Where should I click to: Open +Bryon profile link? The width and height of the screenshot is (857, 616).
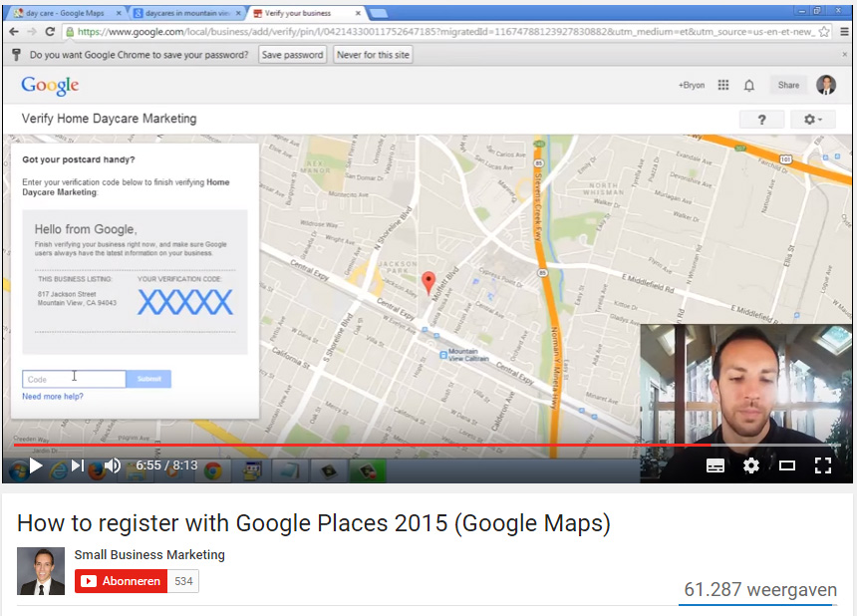tap(692, 86)
